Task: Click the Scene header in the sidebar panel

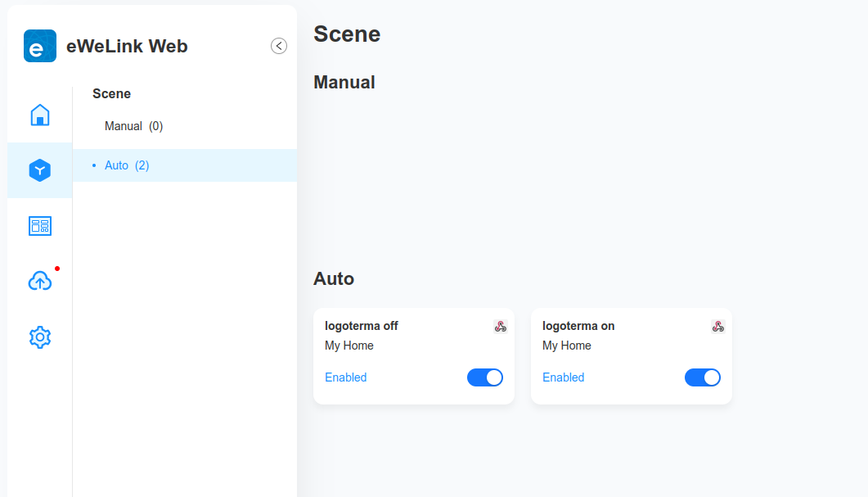Action: 112,93
